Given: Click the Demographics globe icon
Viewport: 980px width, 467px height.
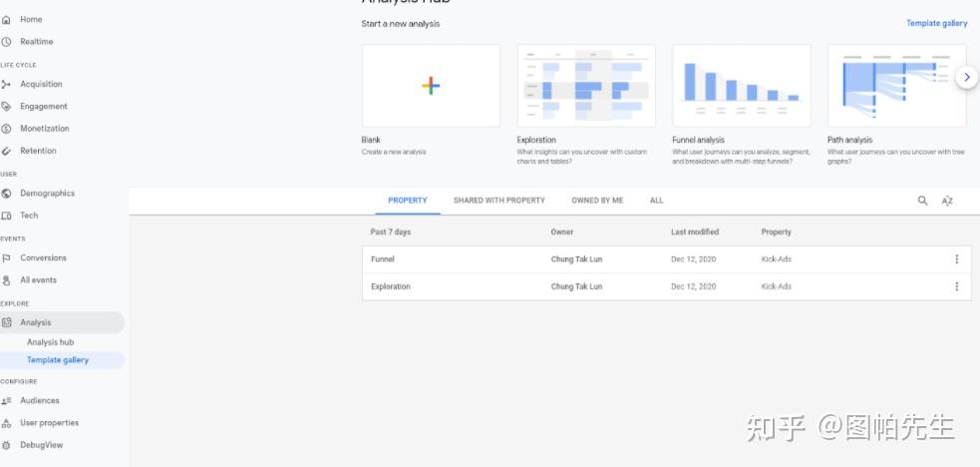Looking at the screenshot, I should 6,194.
